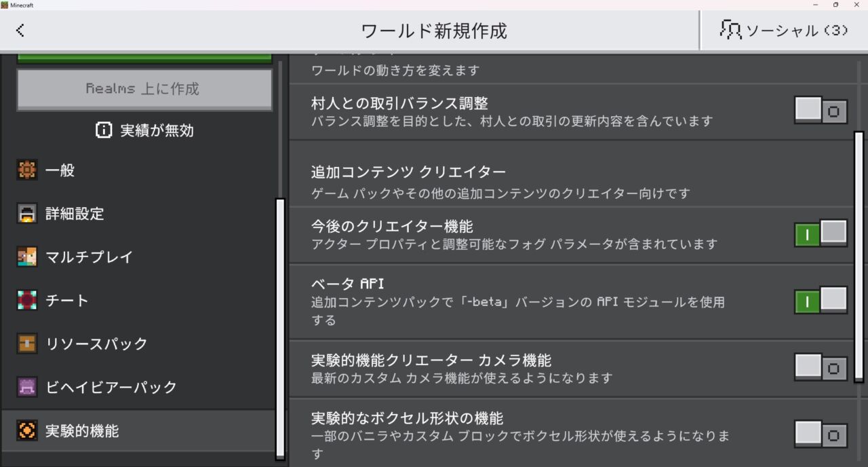Select the リソースパック chest icon
The image size is (868, 467).
[27, 343]
